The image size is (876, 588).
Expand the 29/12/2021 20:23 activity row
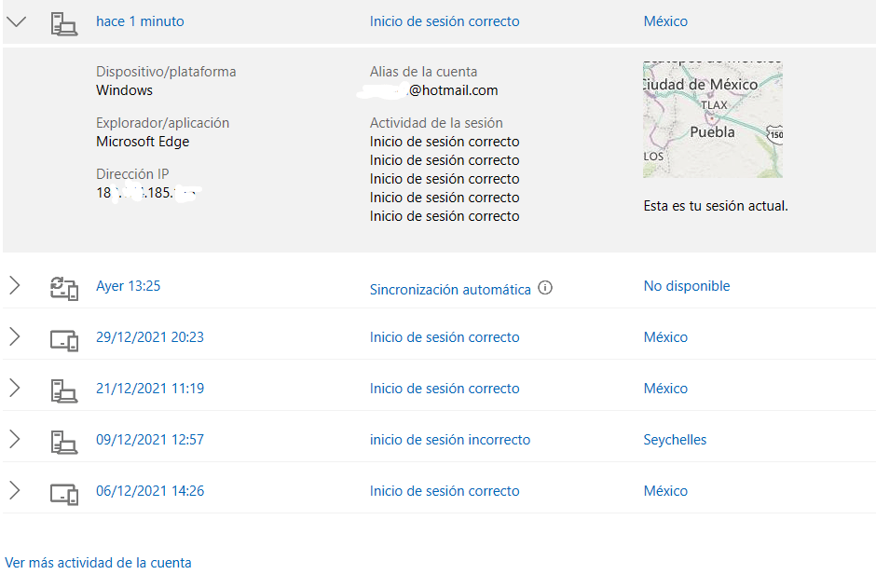15,336
